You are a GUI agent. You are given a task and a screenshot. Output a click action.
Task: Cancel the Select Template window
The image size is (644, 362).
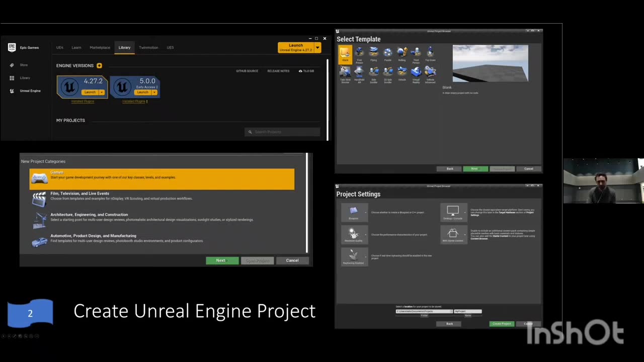tap(528, 169)
